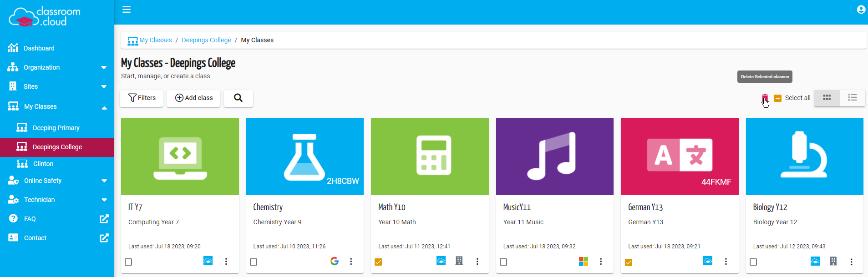
Task: Open Dashboard from the sidebar
Action: click(39, 48)
